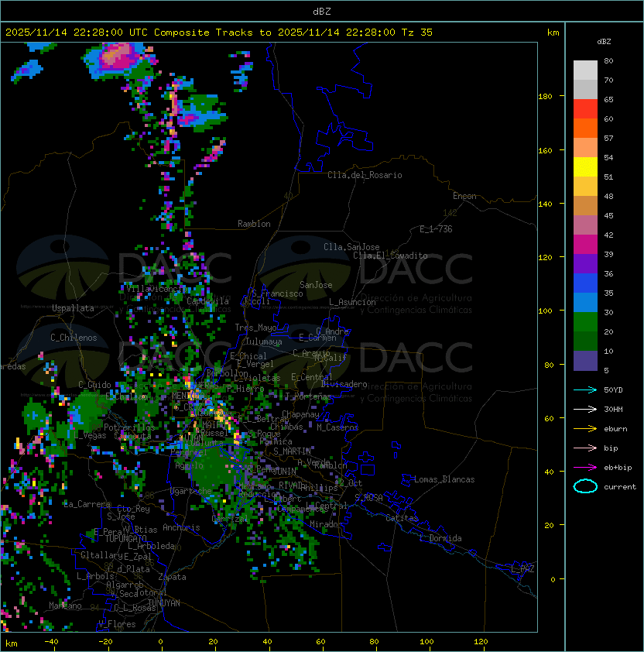Click the color scale value '65'
The width and height of the screenshot is (644, 652).
click(x=608, y=100)
